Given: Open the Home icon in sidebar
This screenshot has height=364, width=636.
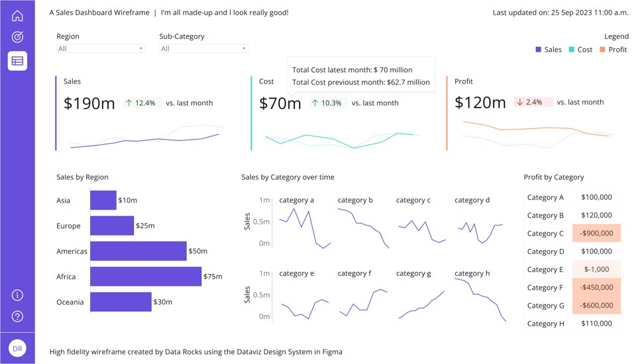Looking at the screenshot, I should coord(17,16).
